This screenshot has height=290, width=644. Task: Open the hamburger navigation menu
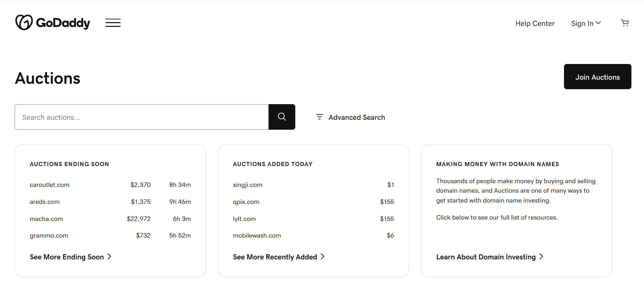coord(113,23)
